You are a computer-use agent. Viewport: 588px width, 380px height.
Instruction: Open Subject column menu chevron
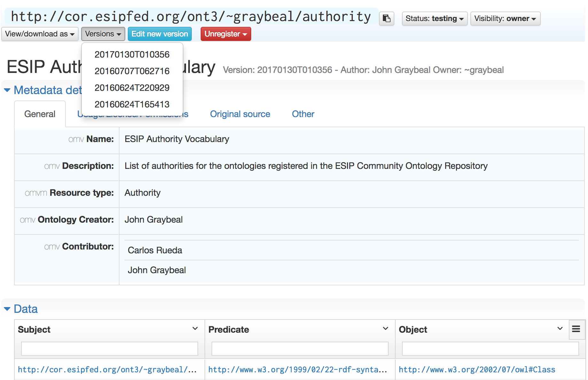pyautogui.click(x=195, y=329)
